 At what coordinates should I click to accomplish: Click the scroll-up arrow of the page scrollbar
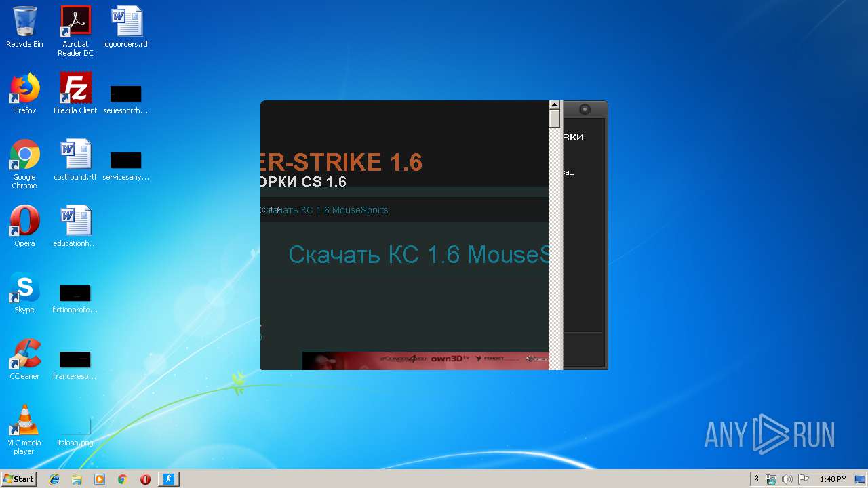point(554,105)
